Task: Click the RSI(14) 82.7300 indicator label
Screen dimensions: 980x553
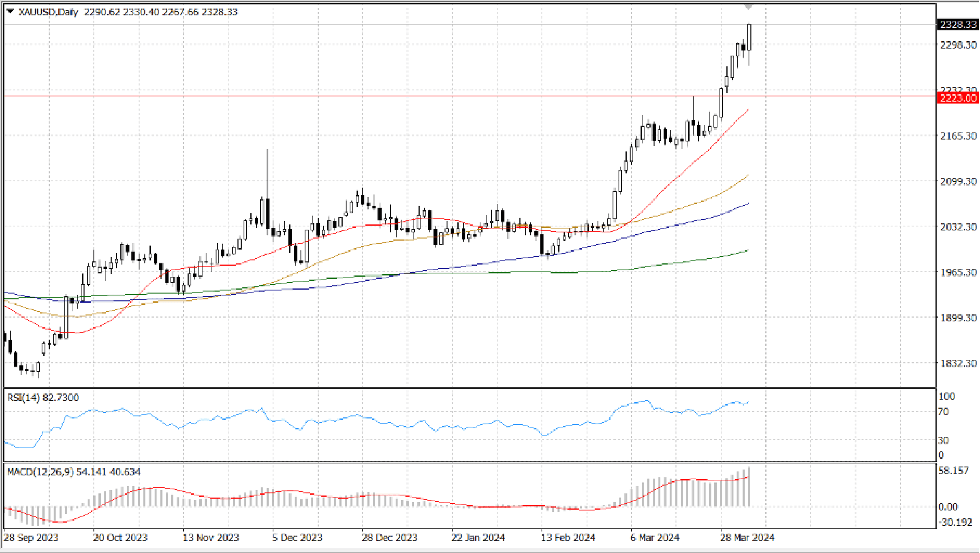Action: (43, 398)
